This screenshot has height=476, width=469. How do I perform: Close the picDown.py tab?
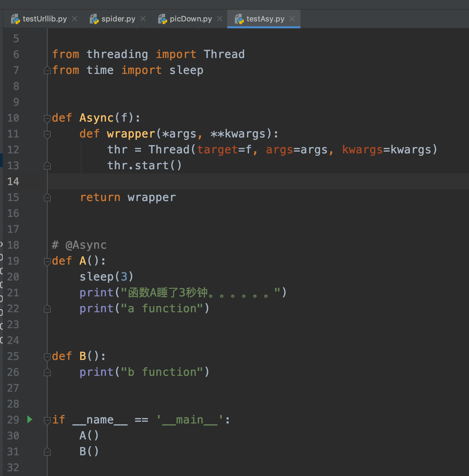220,19
